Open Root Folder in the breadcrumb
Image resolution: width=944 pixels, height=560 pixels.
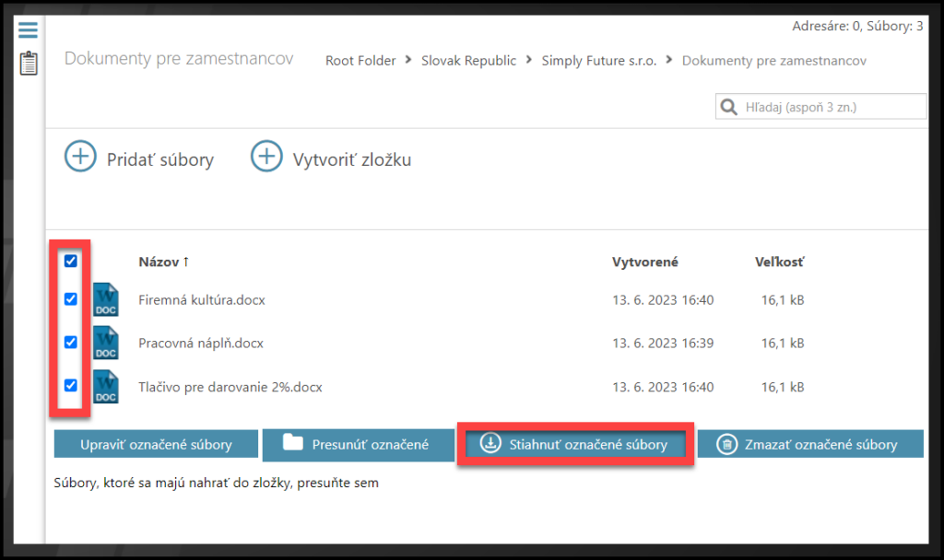click(x=360, y=61)
